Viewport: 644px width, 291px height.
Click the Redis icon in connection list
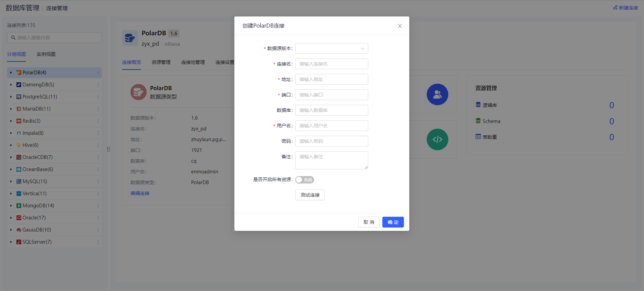19,121
